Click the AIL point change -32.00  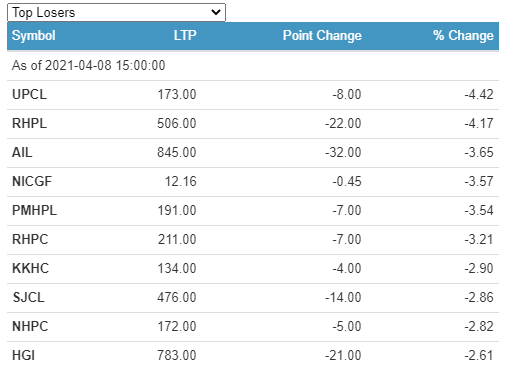pos(343,153)
